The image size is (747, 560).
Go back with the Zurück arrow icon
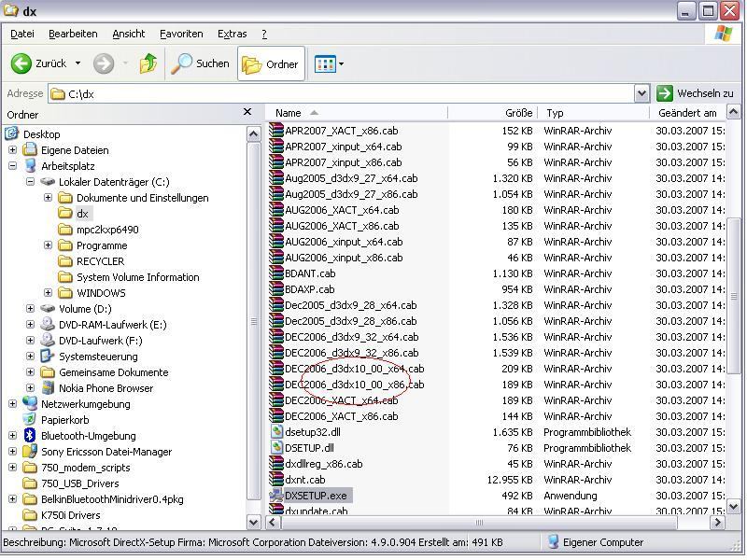21,63
